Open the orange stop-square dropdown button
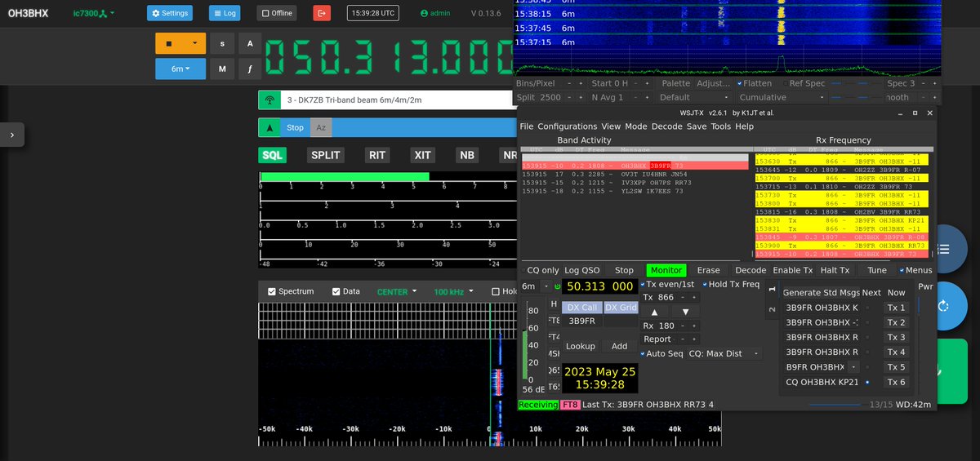Image resolution: width=980 pixels, height=461 pixels. pos(180,44)
